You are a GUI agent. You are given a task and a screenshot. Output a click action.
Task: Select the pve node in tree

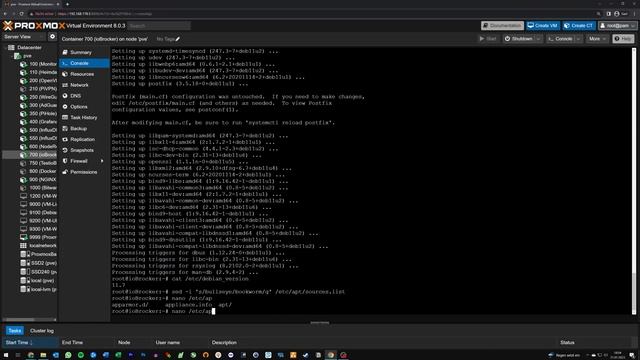pyautogui.click(x=27, y=56)
